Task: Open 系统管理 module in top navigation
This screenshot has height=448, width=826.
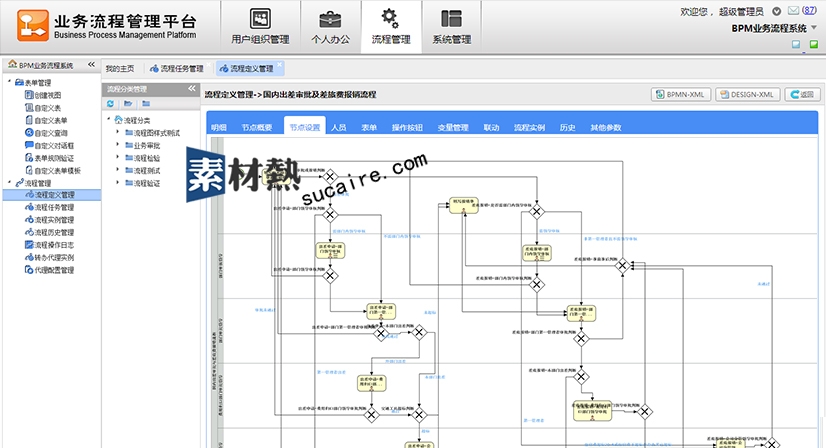Action: tap(451, 27)
